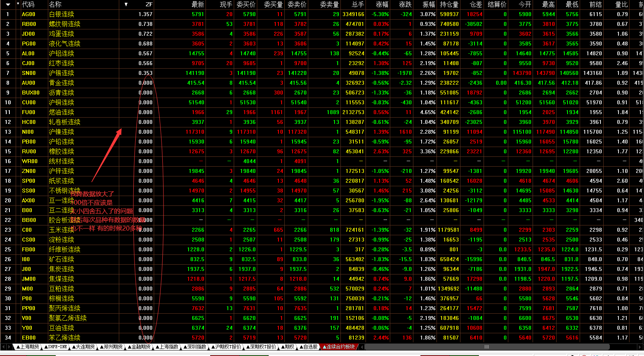
Task: Click the 螺纹钢连续 contract name
Action: click(x=65, y=24)
